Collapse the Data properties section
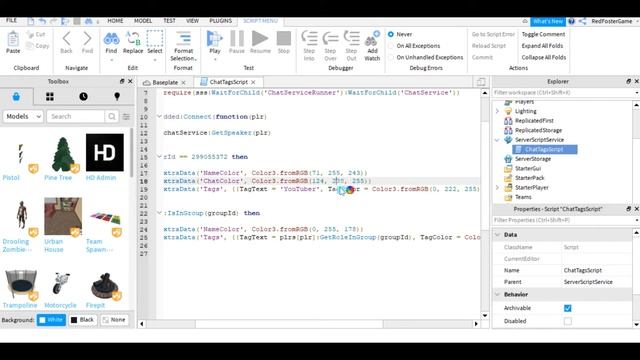The height and width of the screenshot is (360, 640). [x=498, y=235]
